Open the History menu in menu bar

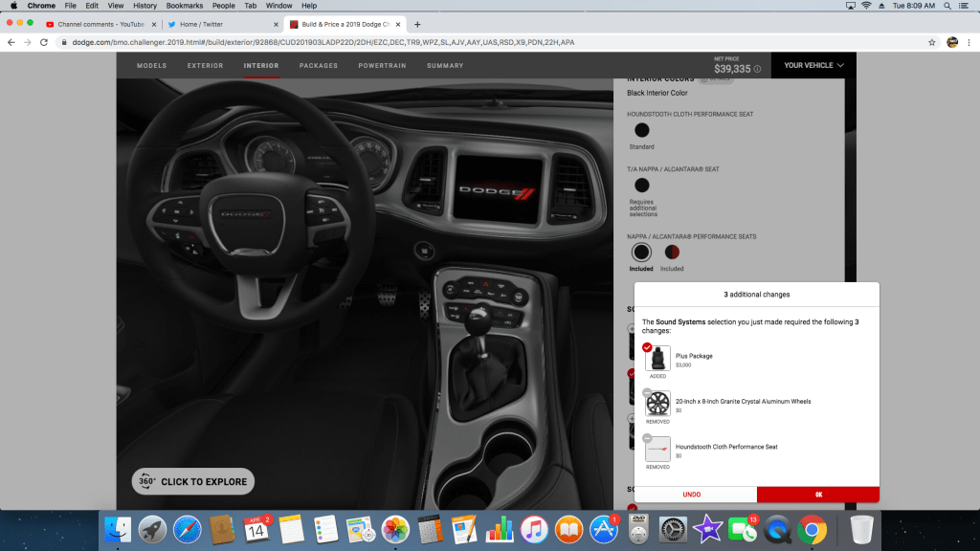tap(145, 6)
